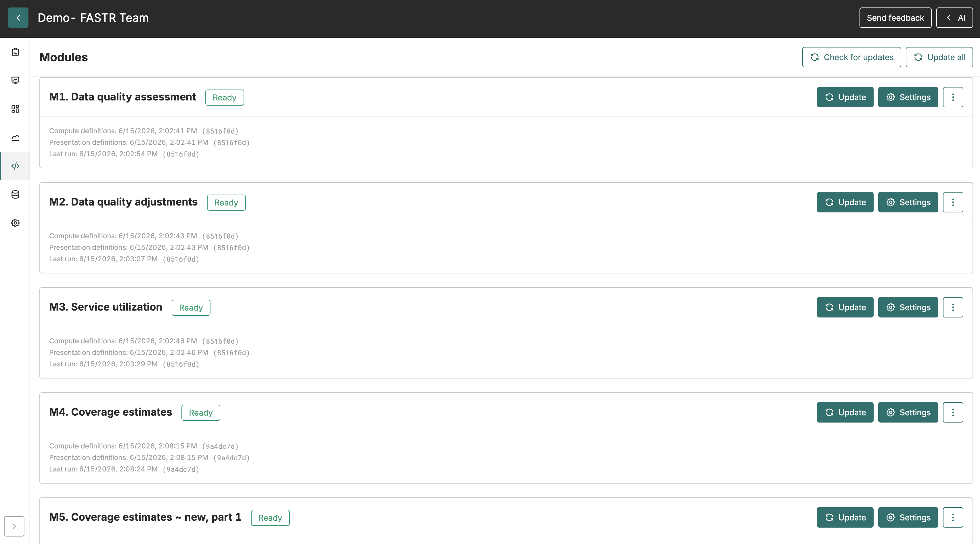Open the dashboard grid sidebar icon
980x544 pixels.
(x=15, y=109)
